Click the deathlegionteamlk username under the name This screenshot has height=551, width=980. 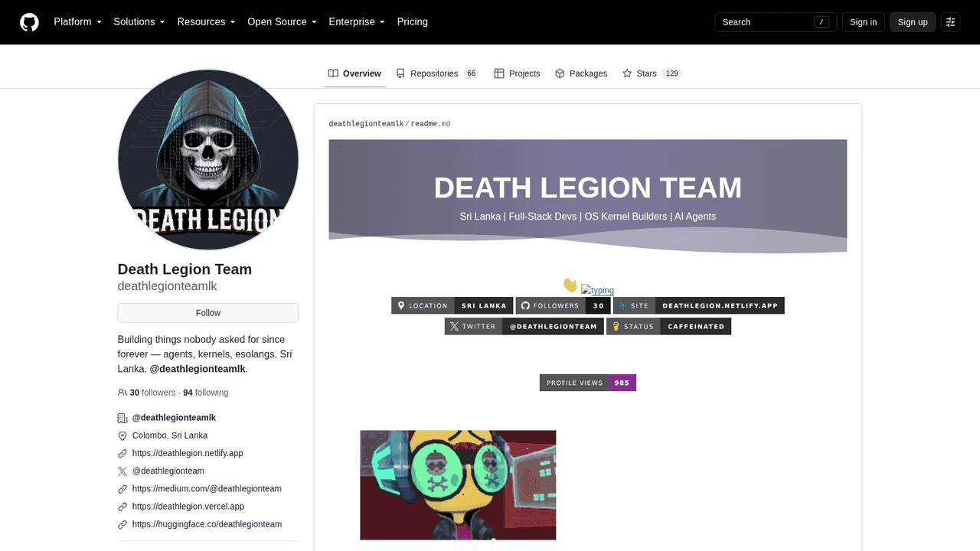[x=168, y=286]
